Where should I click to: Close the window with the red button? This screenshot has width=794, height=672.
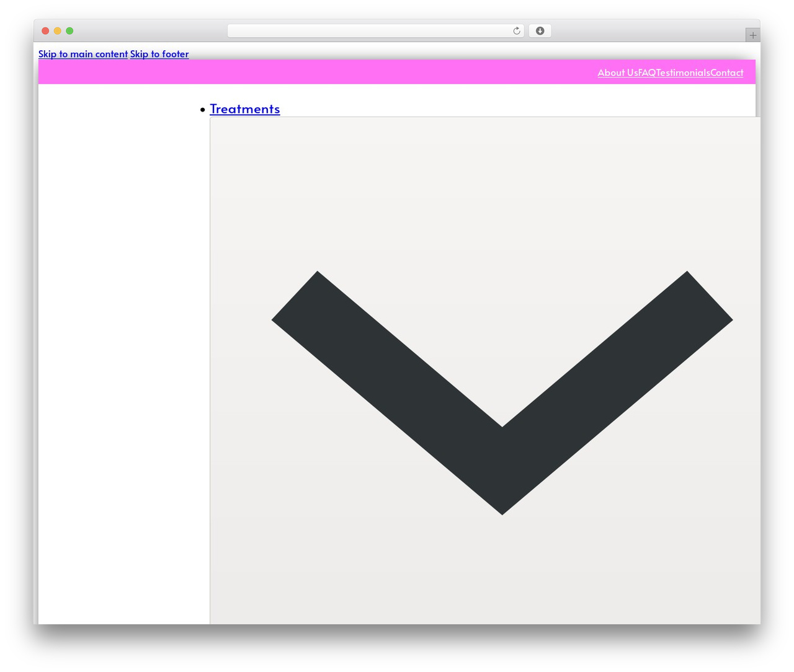coord(45,31)
